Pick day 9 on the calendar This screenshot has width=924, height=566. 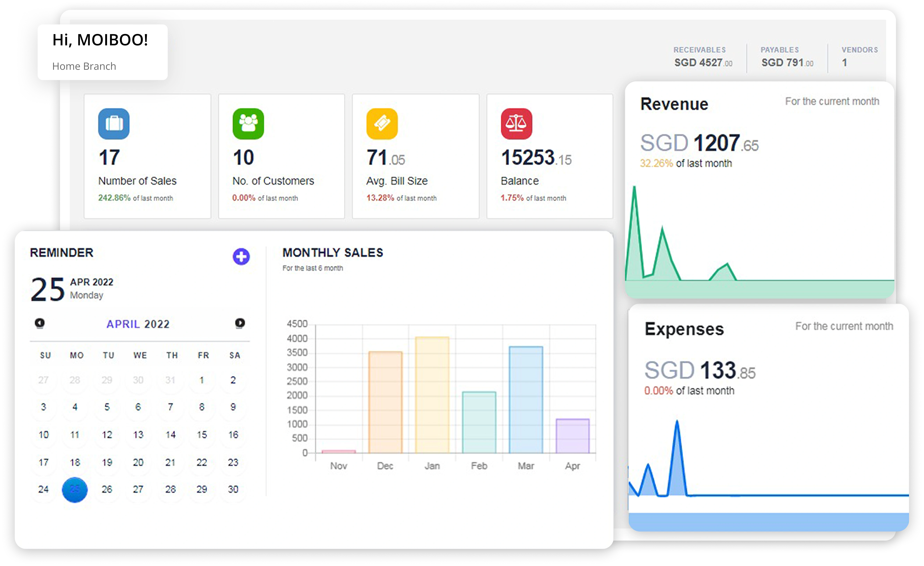(233, 407)
